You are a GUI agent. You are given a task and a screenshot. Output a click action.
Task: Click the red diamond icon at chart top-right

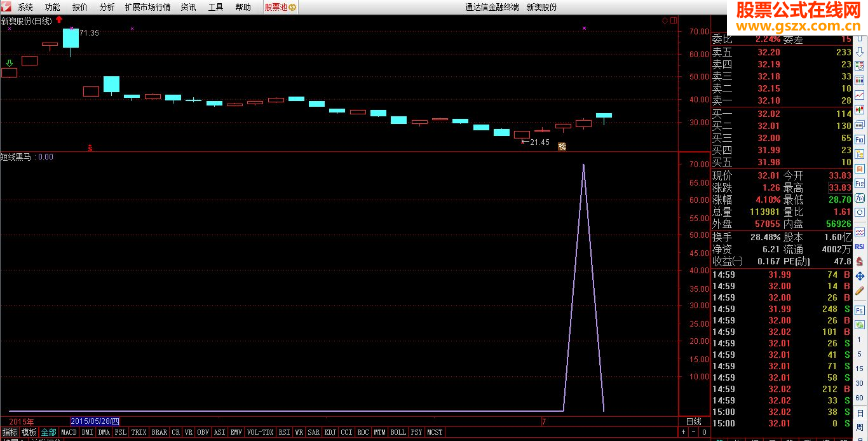(x=665, y=20)
